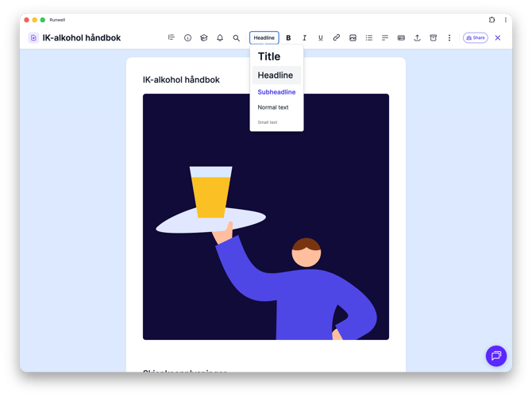Click the document file icon beside the title
Screen dimensions: 532x398
[x=33, y=37]
